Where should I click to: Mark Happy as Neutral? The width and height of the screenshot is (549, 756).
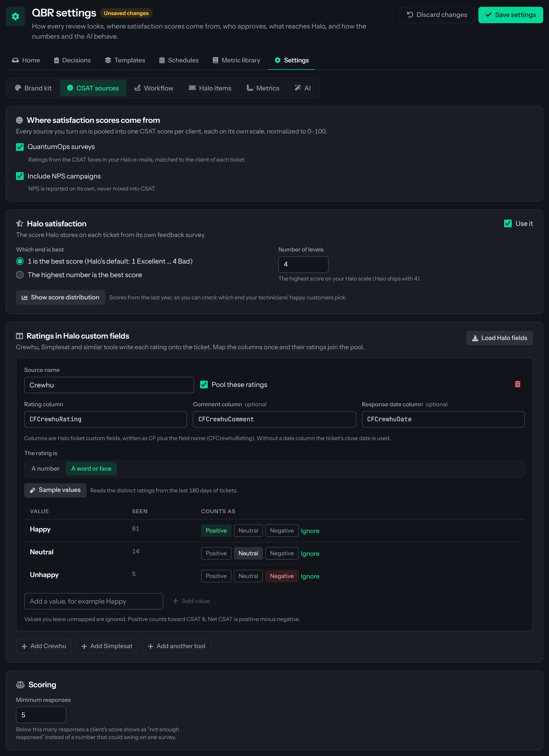pos(248,531)
